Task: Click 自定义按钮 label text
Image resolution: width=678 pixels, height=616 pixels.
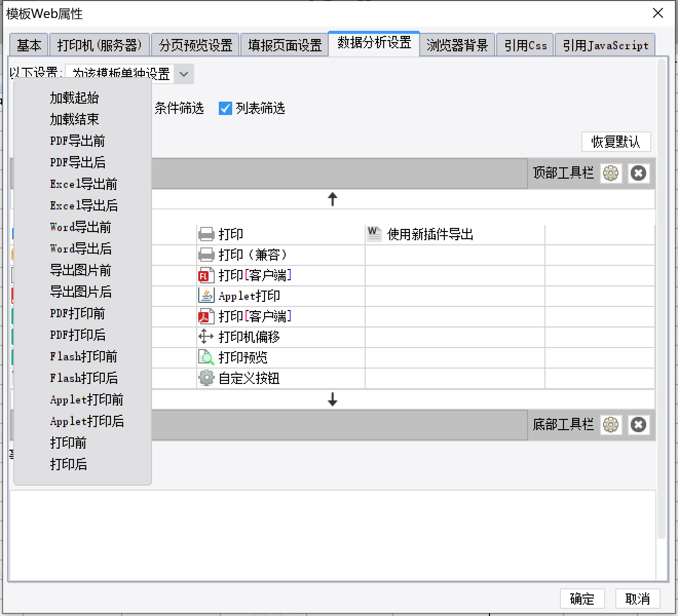Action: [x=249, y=378]
